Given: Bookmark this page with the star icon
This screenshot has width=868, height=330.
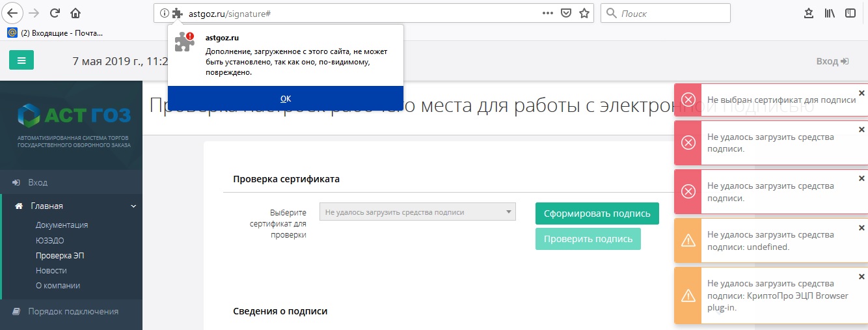Looking at the screenshot, I should (x=584, y=13).
